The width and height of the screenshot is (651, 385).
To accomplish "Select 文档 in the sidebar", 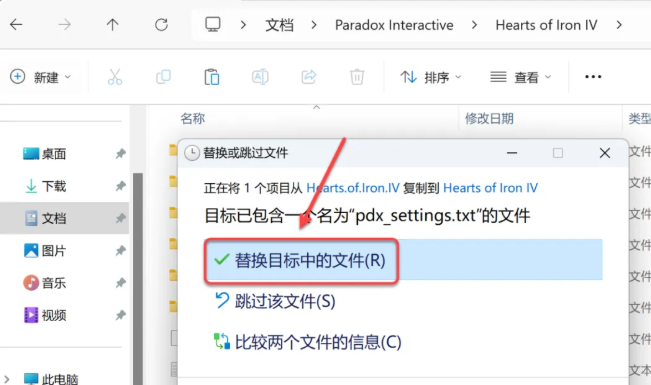I will coord(64,218).
